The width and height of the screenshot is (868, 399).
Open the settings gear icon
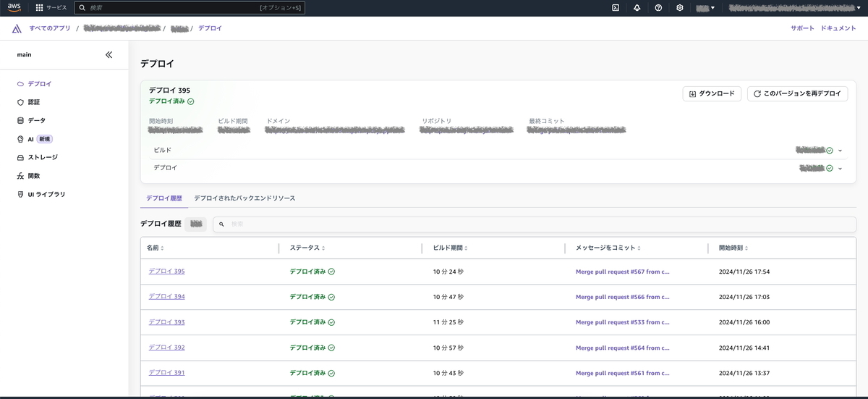tap(680, 7)
